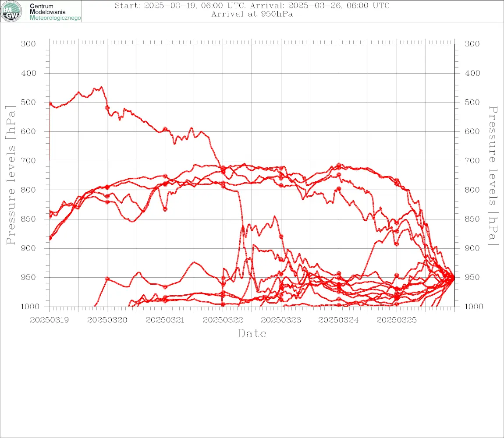Click the 20250325 date label
Viewport: 504px width, 438px height.
[x=397, y=320]
